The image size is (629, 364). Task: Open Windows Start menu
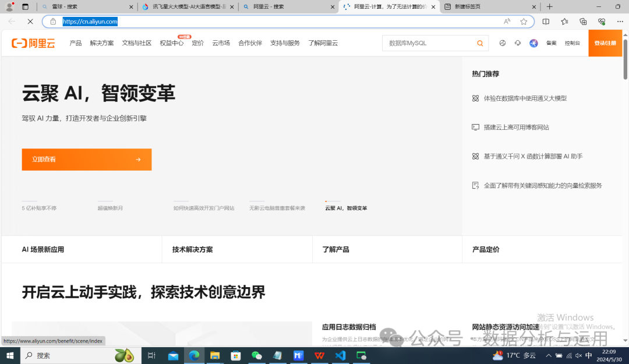[x=10, y=356]
